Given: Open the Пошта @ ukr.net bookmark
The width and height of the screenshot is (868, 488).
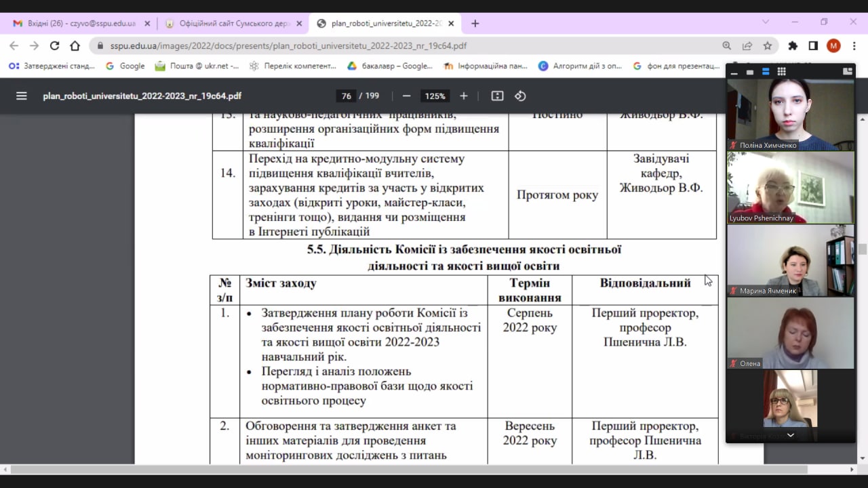Looking at the screenshot, I should pyautogui.click(x=197, y=66).
